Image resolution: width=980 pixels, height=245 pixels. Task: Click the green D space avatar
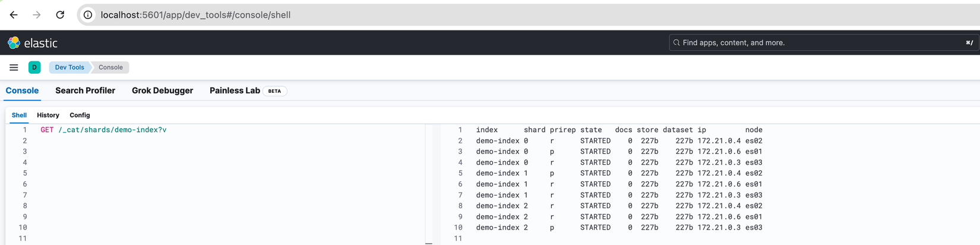(x=34, y=68)
